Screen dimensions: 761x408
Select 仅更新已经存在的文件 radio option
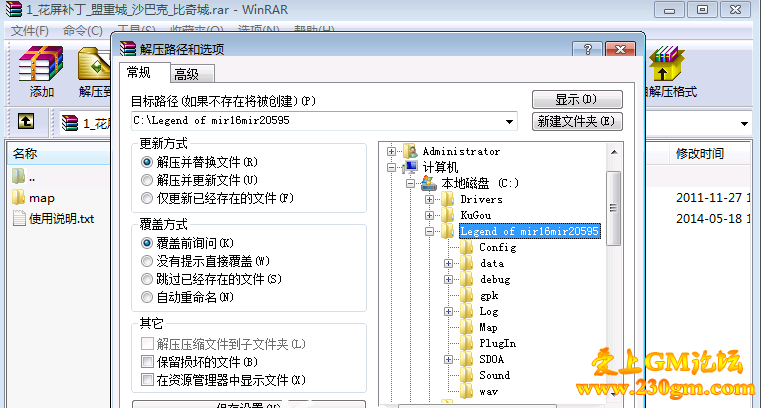coord(147,198)
